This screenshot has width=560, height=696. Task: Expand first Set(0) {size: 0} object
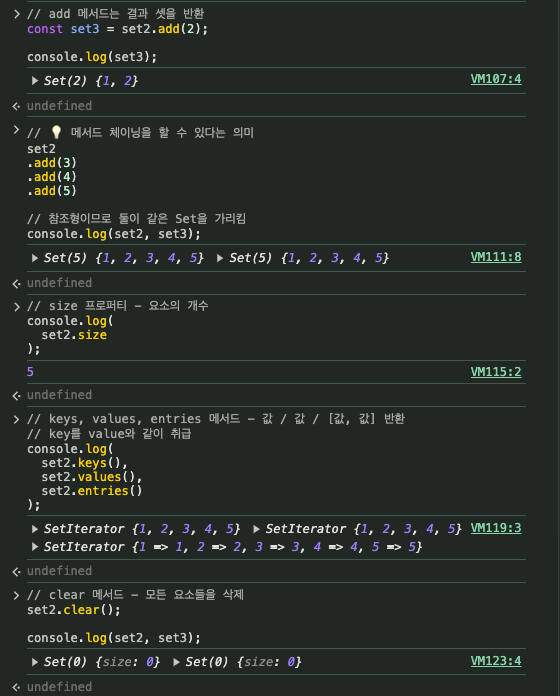pos(35,662)
